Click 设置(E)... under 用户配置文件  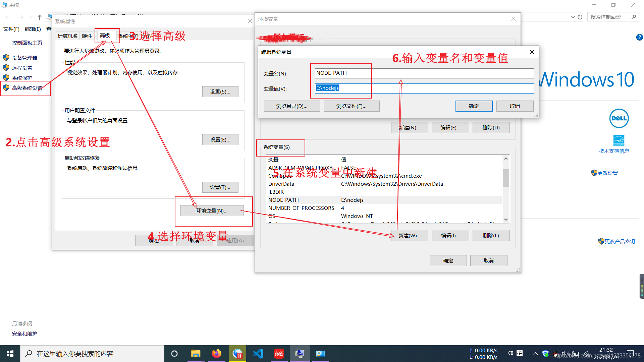(220, 139)
